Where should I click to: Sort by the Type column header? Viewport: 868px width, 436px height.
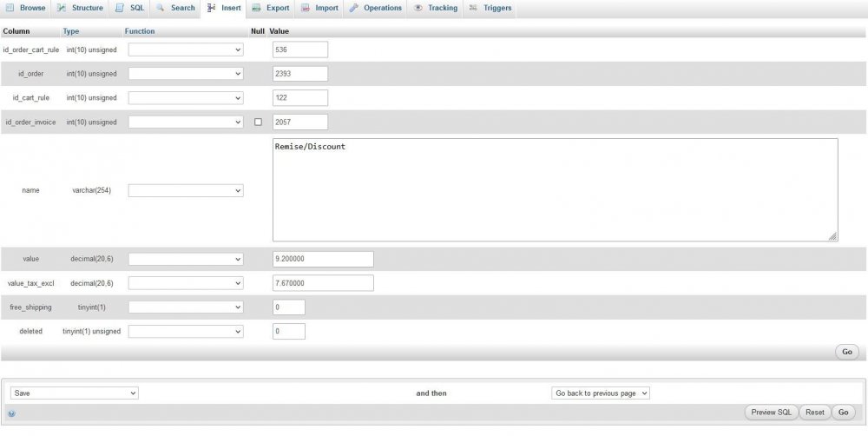(x=71, y=31)
